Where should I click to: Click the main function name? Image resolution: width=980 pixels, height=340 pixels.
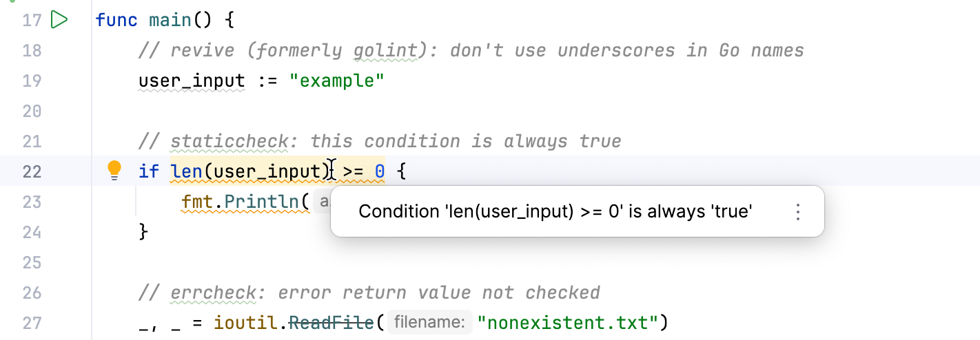click(x=171, y=20)
